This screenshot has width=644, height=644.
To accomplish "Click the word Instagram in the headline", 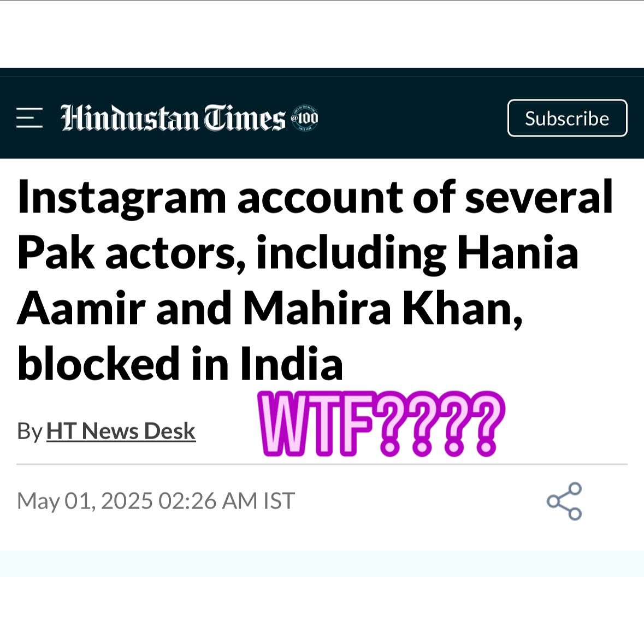I will pyautogui.click(x=122, y=198).
